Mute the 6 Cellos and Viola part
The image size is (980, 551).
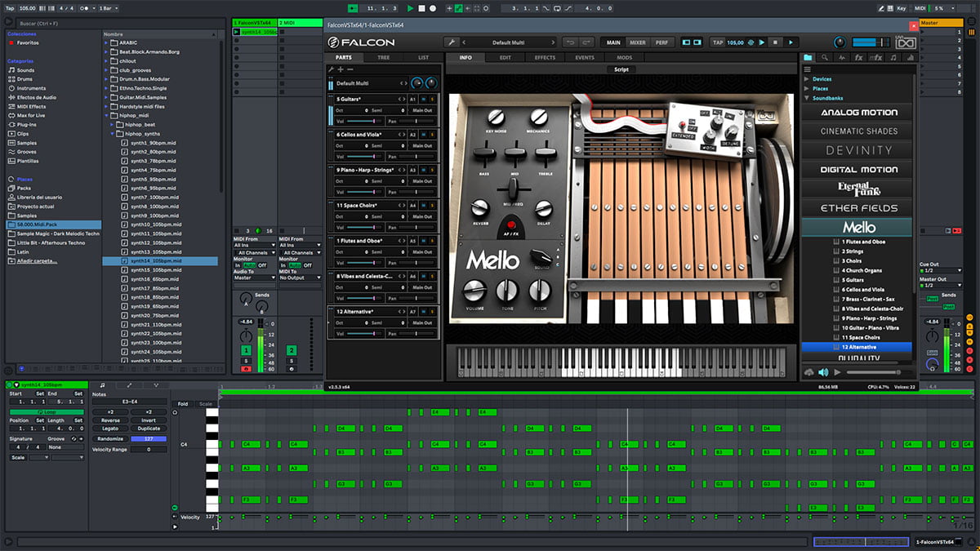click(425, 134)
